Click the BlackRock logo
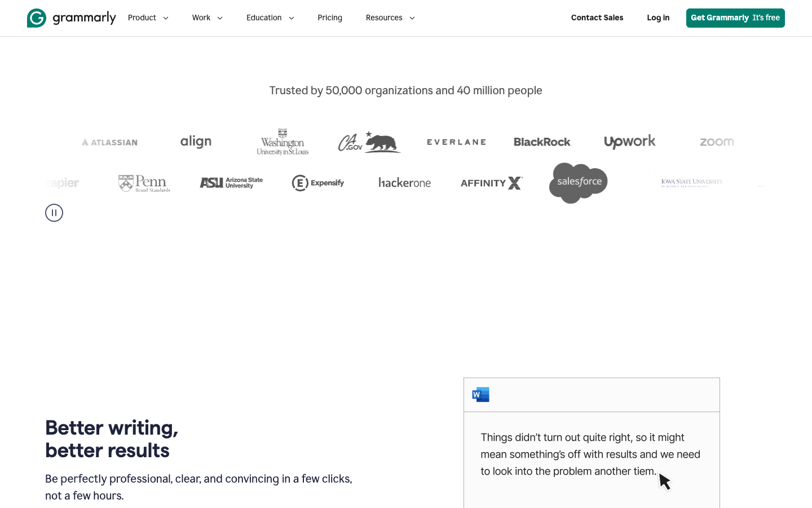812x508 pixels. (x=542, y=142)
